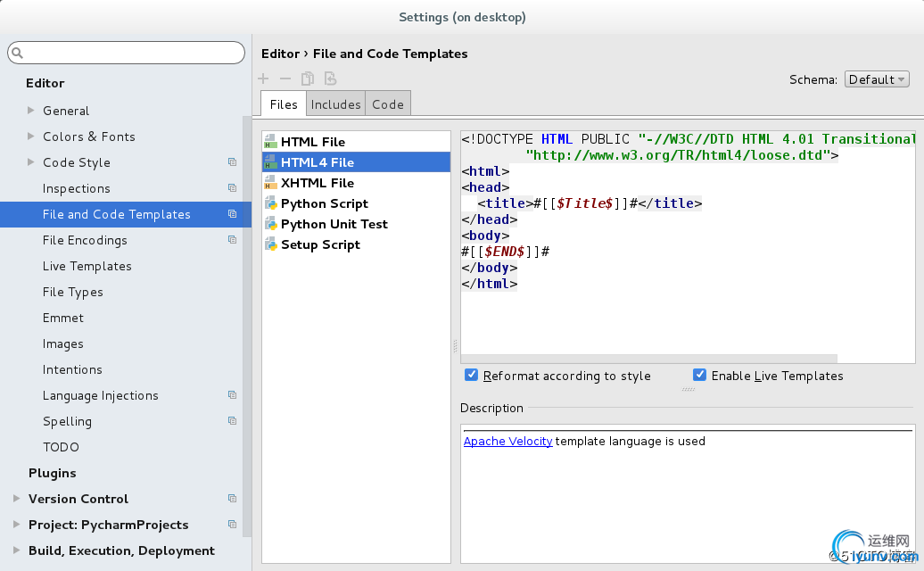Select Inspections in settings tree
924x571 pixels.
click(x=77, y=188)
